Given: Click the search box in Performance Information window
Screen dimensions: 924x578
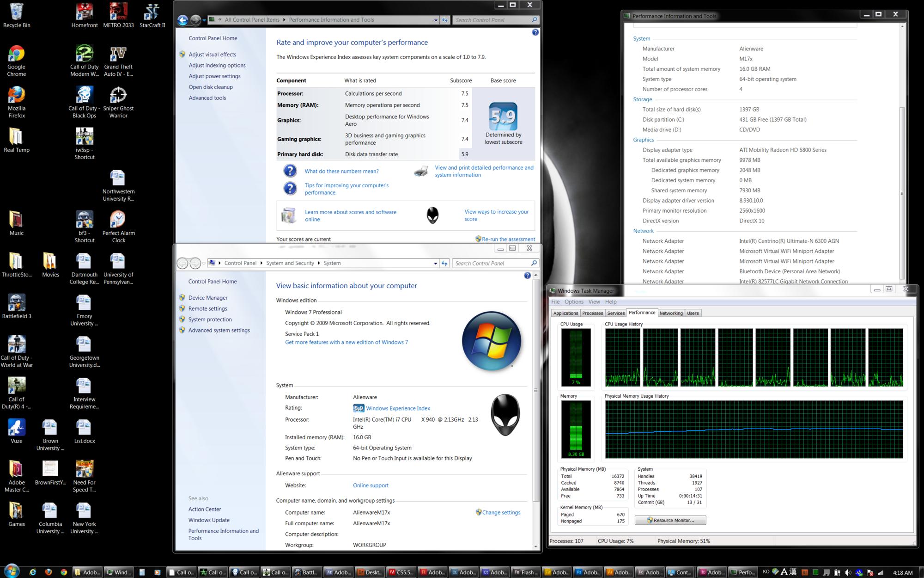Looking at the screenshot, I should pos(496,20).
